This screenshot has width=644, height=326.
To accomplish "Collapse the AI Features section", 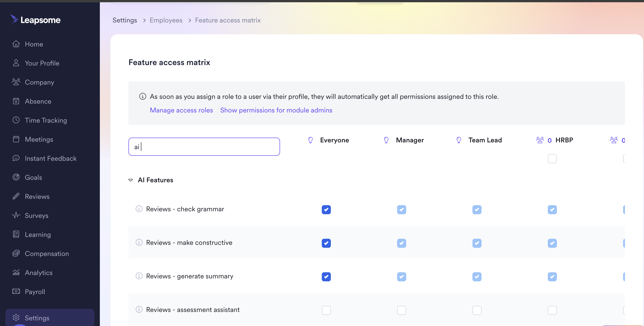I will click(130, 180).
